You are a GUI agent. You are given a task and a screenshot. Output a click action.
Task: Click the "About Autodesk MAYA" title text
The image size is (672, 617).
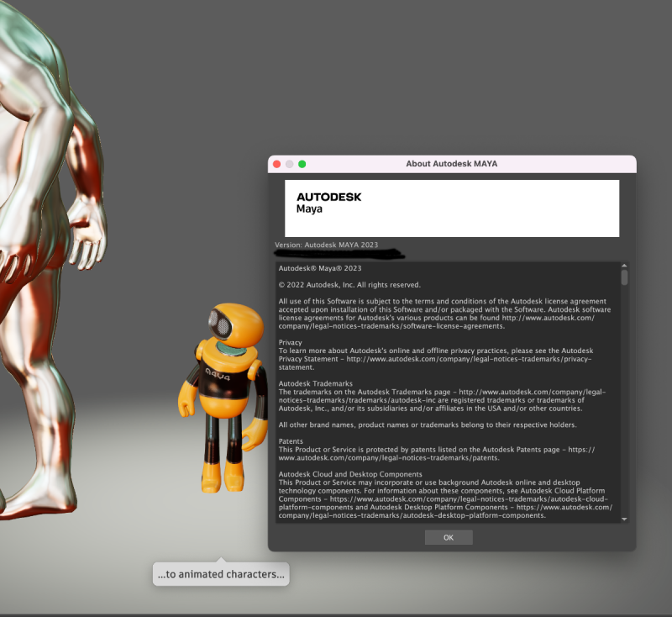point(451,164)
